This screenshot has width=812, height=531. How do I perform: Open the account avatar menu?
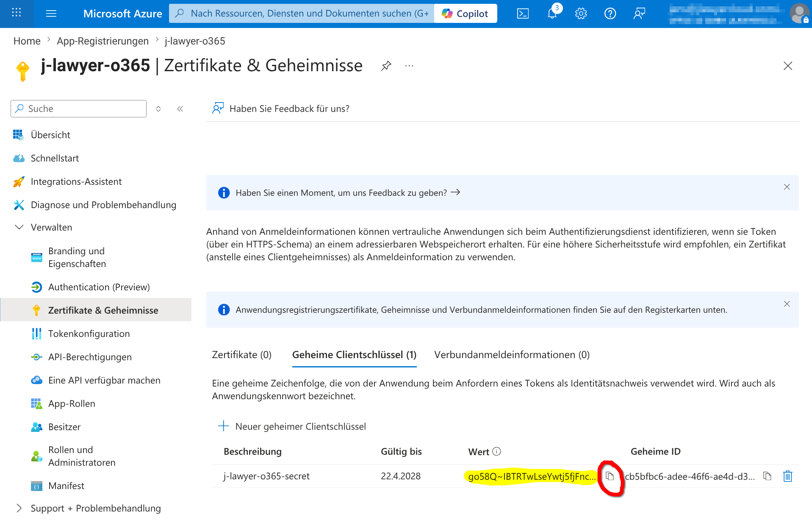(x=799, y=14)
